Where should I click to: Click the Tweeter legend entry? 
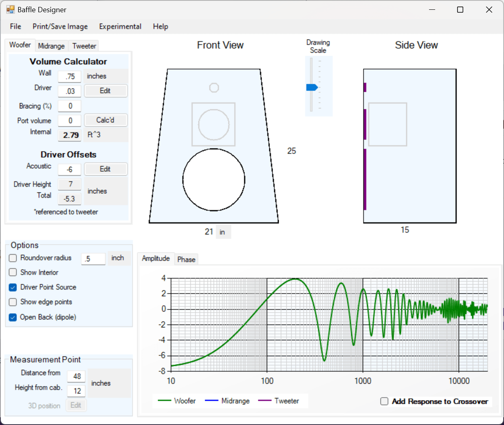[x=279, y=401]
